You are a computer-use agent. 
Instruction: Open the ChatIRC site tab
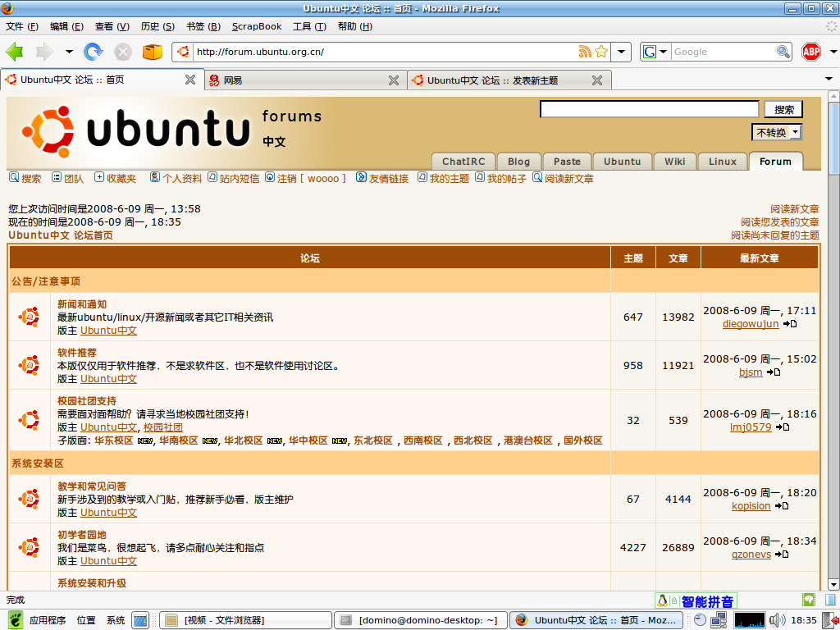point(463,162)
